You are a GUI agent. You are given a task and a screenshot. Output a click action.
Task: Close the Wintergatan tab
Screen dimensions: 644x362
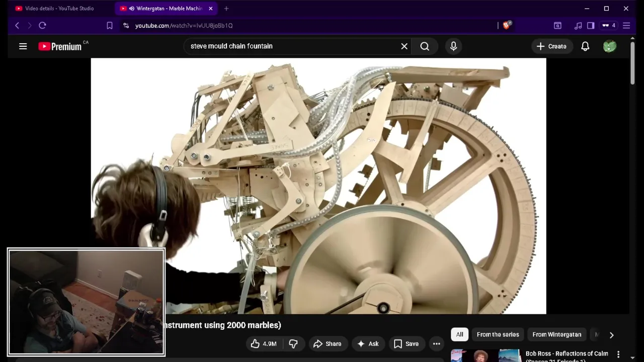click(211, 9)
